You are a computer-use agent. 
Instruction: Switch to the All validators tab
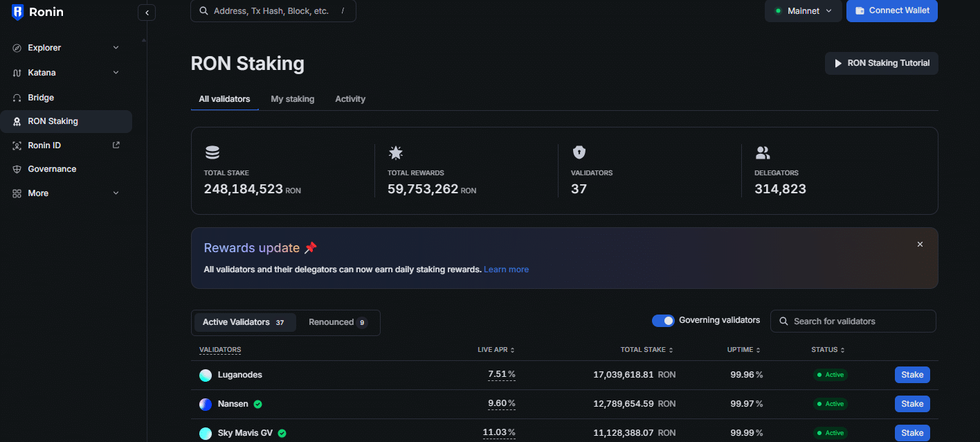coord(224,99)
